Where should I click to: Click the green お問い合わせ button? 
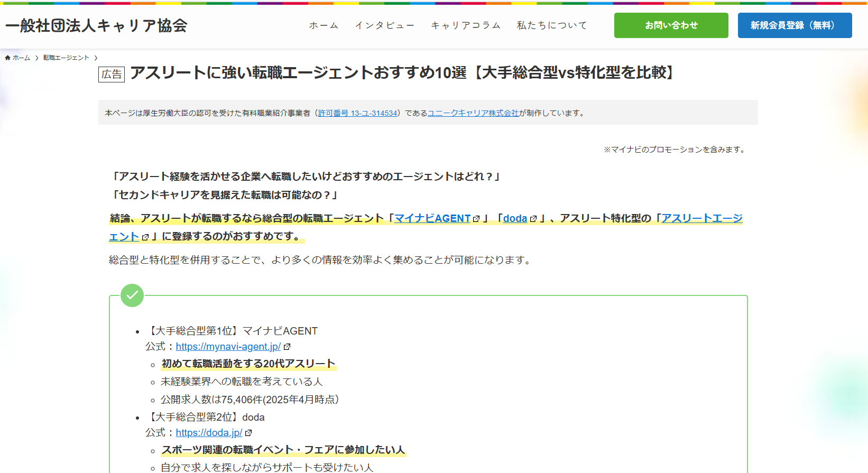tap(671, 25)
